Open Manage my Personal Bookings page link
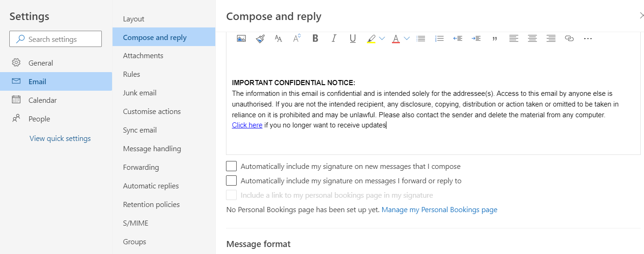644x254 pixels. [x=439, y=210]
